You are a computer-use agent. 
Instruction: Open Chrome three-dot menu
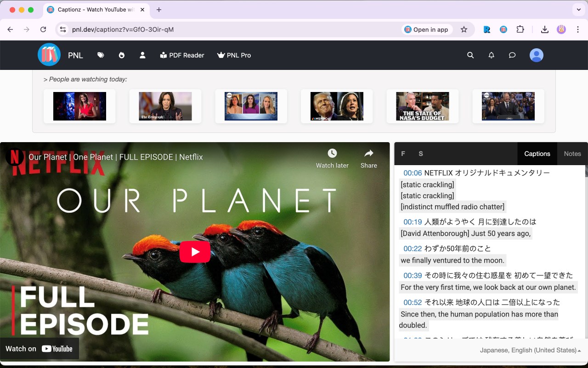[578, 29]
